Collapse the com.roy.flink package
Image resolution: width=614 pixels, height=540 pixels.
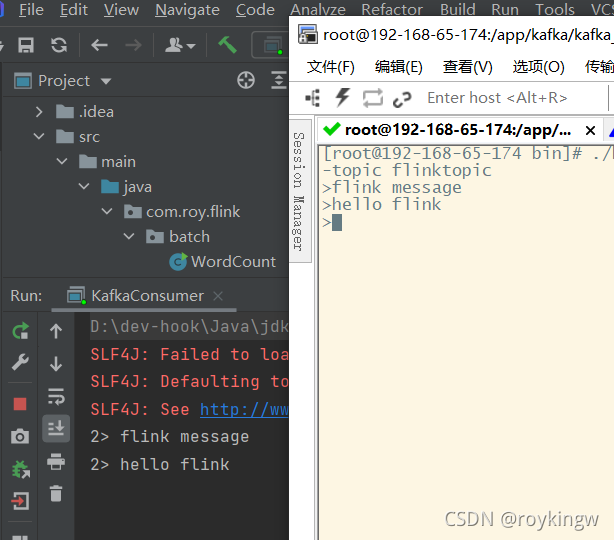pyautogui.click(x=107, y=211)
